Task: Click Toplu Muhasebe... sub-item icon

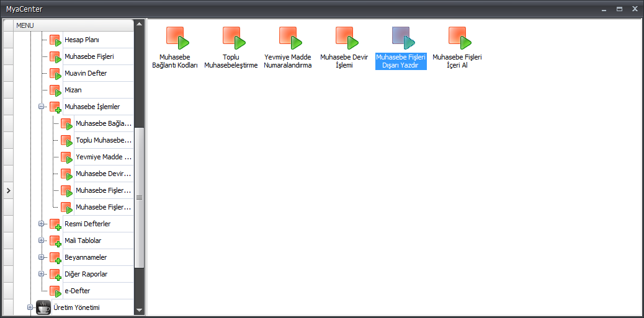Action: coord(66,141)
